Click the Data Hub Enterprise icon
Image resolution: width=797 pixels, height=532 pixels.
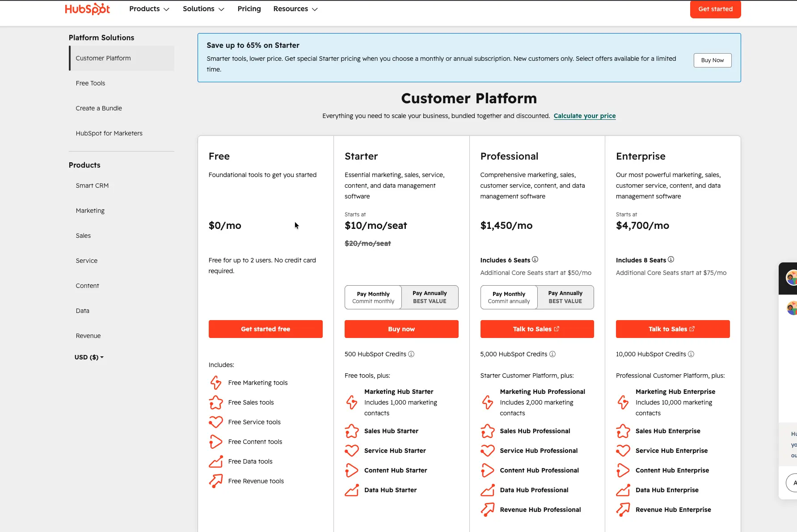click(623, 490)
